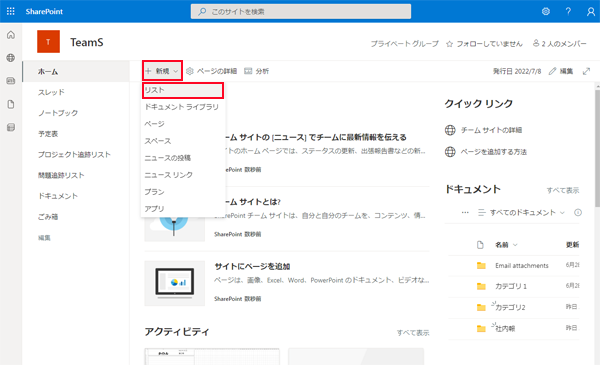This screenshot has width=600, height=365.
Task: Click the members person icon
Action: [x=536, y=43]
